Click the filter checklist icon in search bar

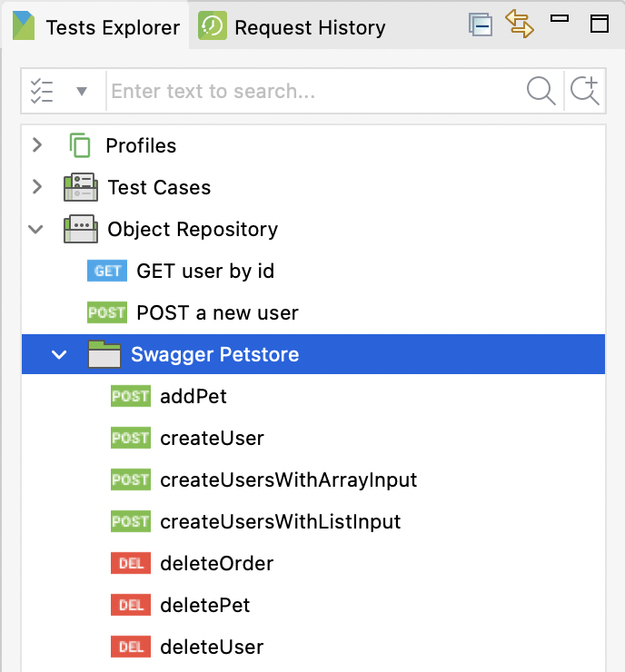click(42, 91)
